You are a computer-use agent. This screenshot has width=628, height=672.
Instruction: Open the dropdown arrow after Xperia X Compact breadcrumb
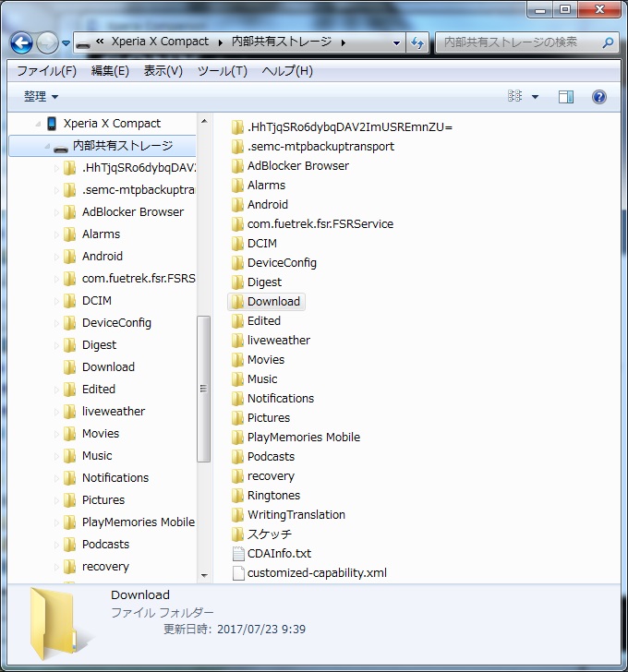click(x=221, y=42)
